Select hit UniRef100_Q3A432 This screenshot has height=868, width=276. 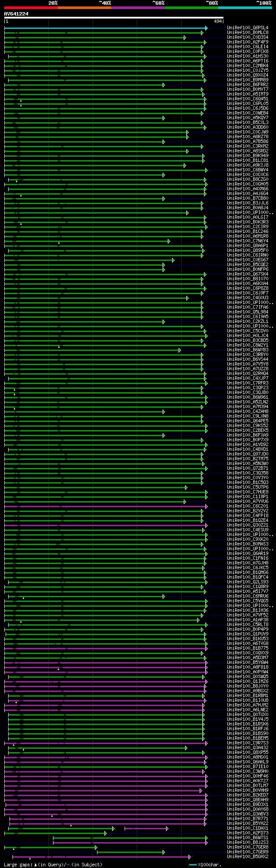click(248, 747)
